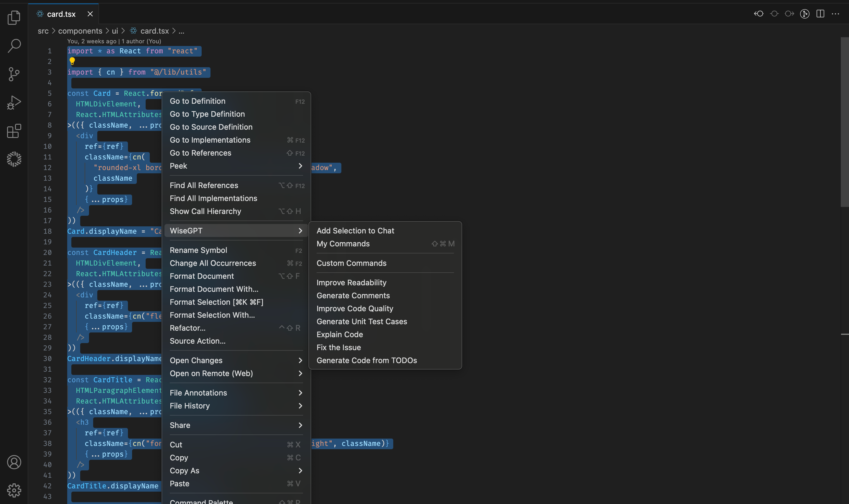This screenshot has width=849, height=504.
Task: Click 'Go to References' option
Action: (200, 153)
